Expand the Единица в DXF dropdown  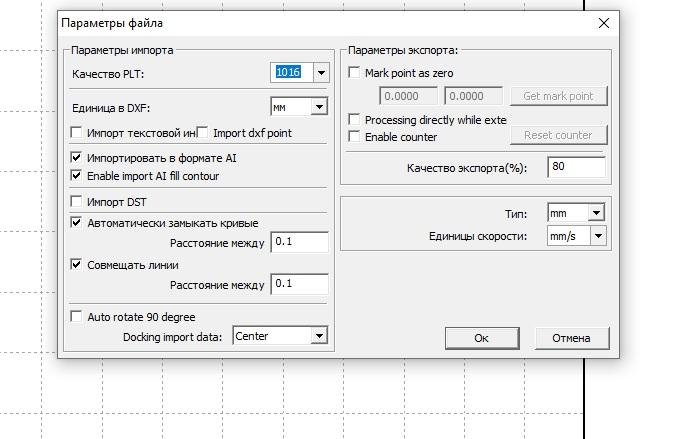pos(319,107)
